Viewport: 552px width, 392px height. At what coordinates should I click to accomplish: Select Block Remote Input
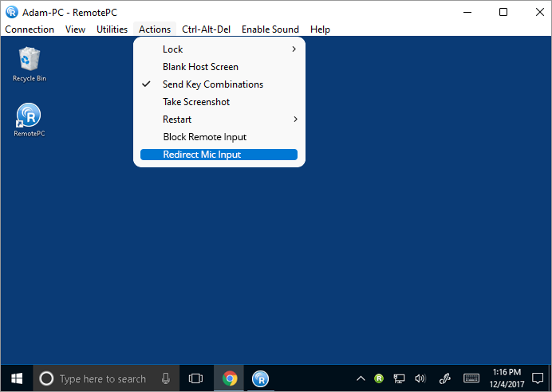219,137
